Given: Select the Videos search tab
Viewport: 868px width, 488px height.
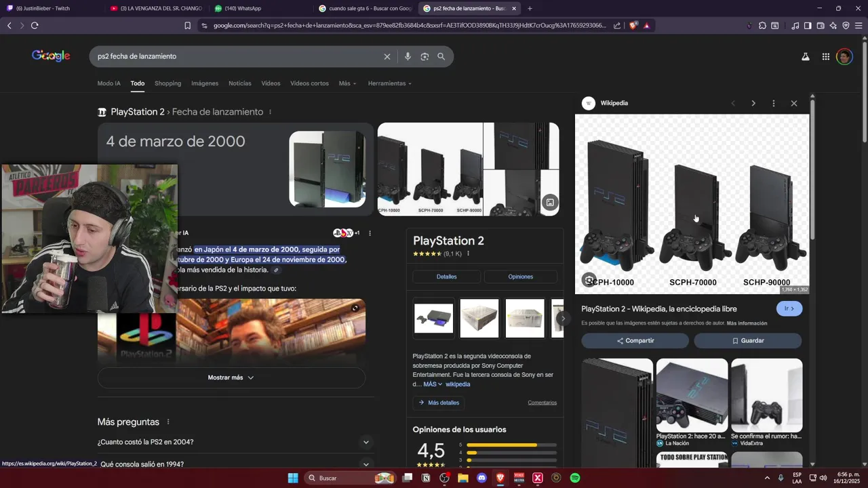Looking at the screenshot, I should 271,83.
